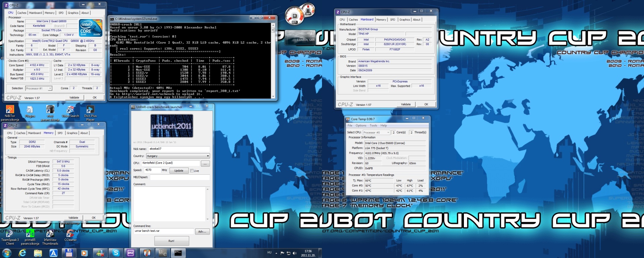The width and height of the screenshot is (644, 258).
Task: Launch the TeamSpeak 3 Client shortcut
Action: click(10, 237)
